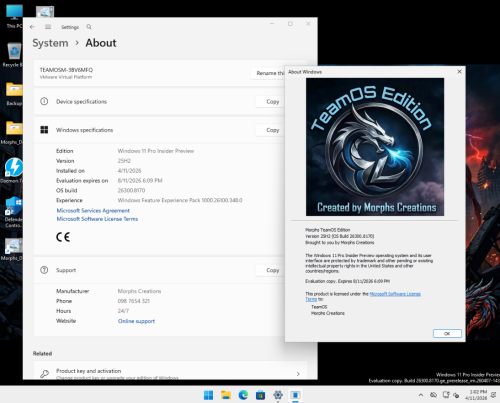This screenshot has height=403, width=500.
Task: Collapse the Windows specifications section
Action: 159,130
